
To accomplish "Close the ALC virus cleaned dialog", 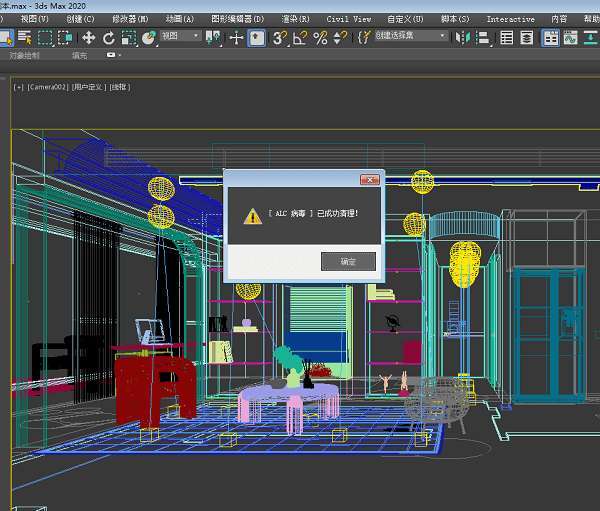I will pyautogui.click(x=370, y=178).
